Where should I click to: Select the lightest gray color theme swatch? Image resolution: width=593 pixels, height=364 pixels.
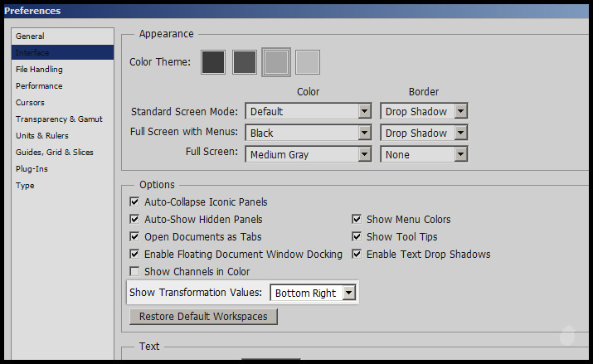(308, 62)
